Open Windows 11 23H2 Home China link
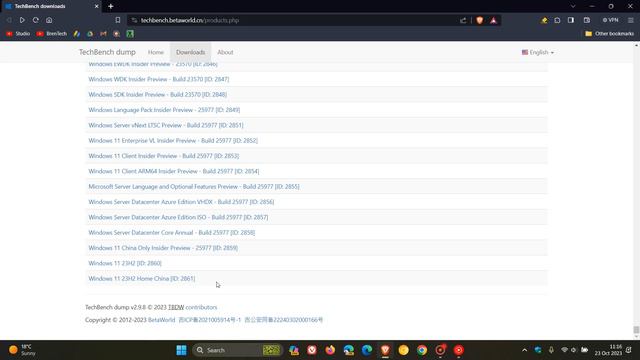This screenshot has width=640, height=360. (142, 278)
